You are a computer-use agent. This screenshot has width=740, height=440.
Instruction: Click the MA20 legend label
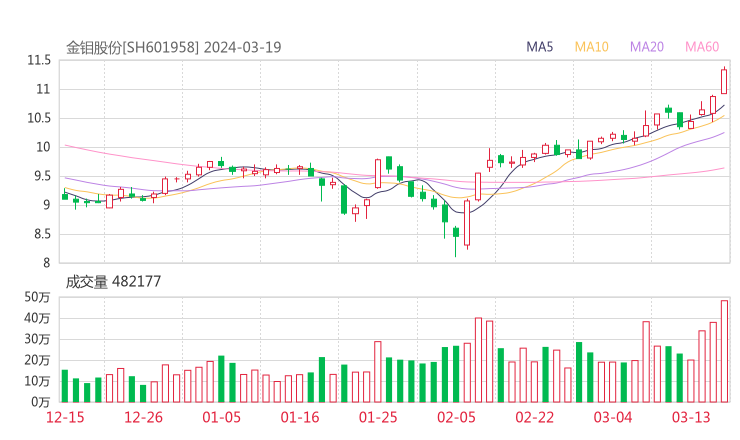point(647,47)
